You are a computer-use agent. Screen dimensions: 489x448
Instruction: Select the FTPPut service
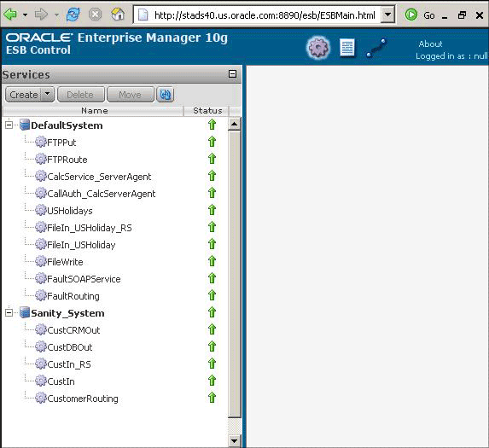61,143
